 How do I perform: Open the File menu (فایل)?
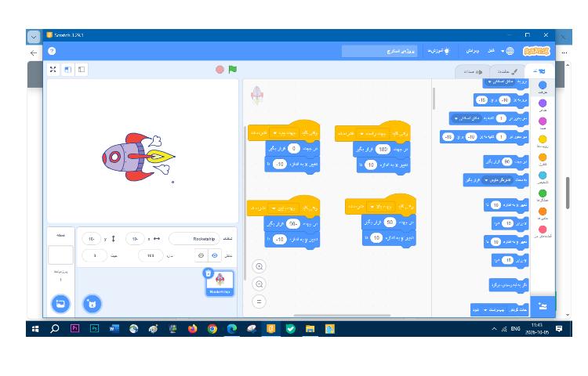(x=491, y=51)
